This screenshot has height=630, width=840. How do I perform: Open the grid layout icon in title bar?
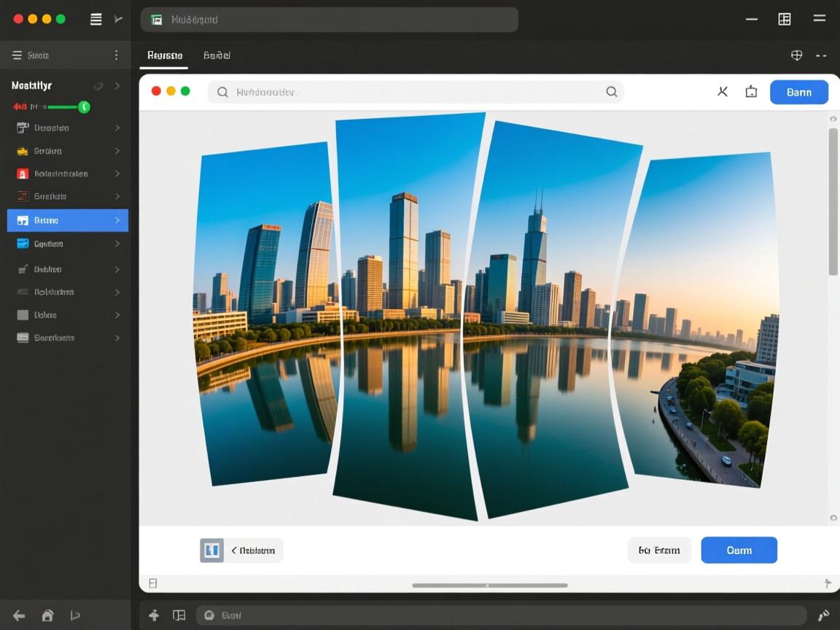(785, 20)
